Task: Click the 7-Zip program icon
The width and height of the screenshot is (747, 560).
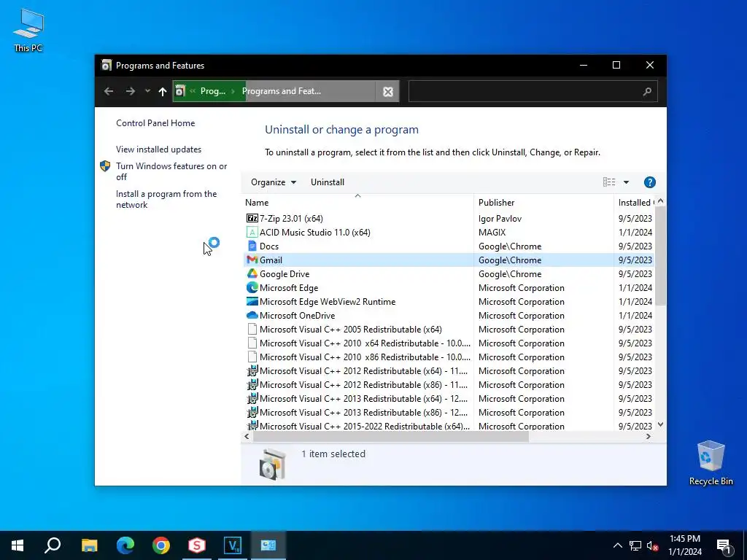Action: (252, 219)
